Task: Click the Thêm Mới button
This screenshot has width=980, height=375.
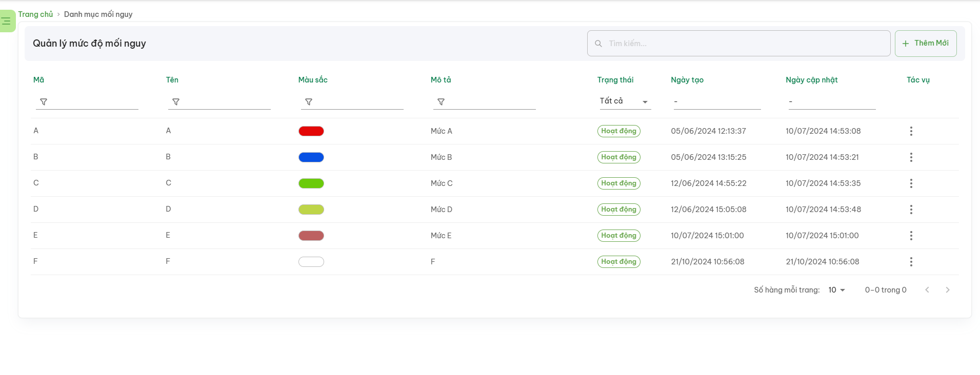Action: click(926, 44)
